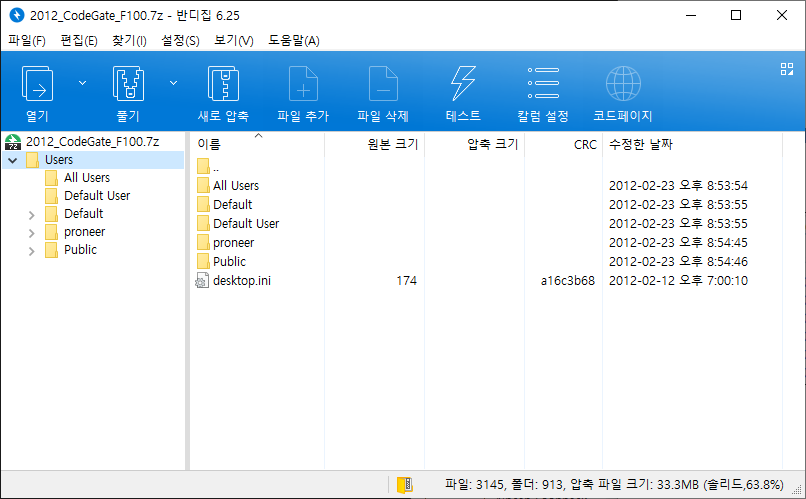Sort by the 압축 크기 column header
Screen dimensions: 806x499
point(474,144)
